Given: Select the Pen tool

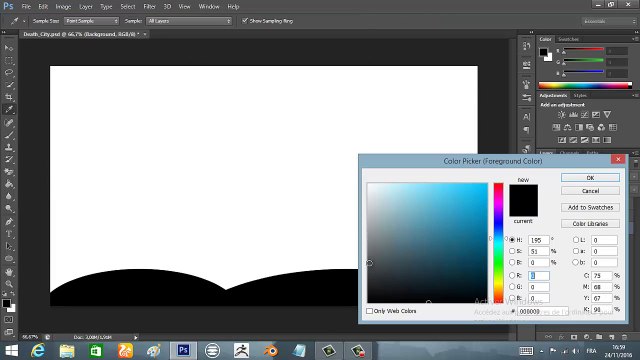Looking at the screenshot, I should pyautogui.click(x=9, y=222).
